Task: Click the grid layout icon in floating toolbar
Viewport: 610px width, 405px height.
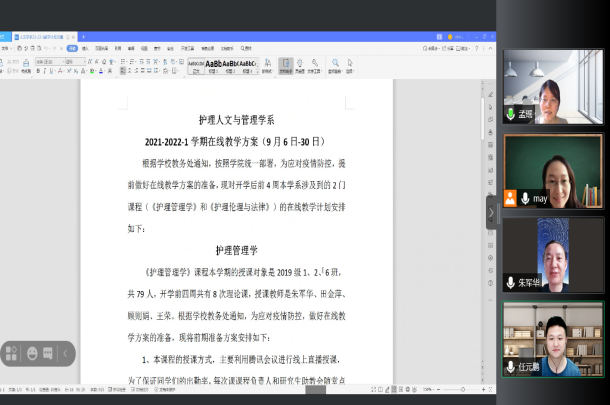Action: [x=13, y=353]
